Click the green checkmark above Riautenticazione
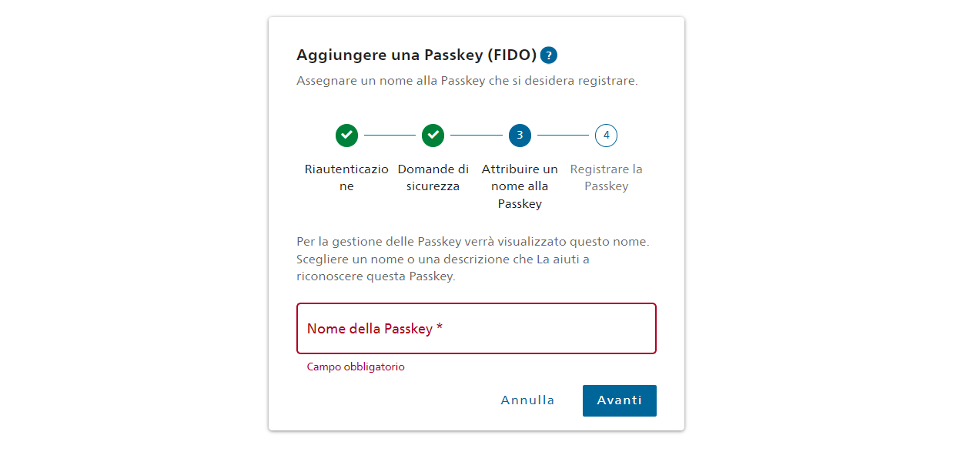 click(x=346, y=136)
